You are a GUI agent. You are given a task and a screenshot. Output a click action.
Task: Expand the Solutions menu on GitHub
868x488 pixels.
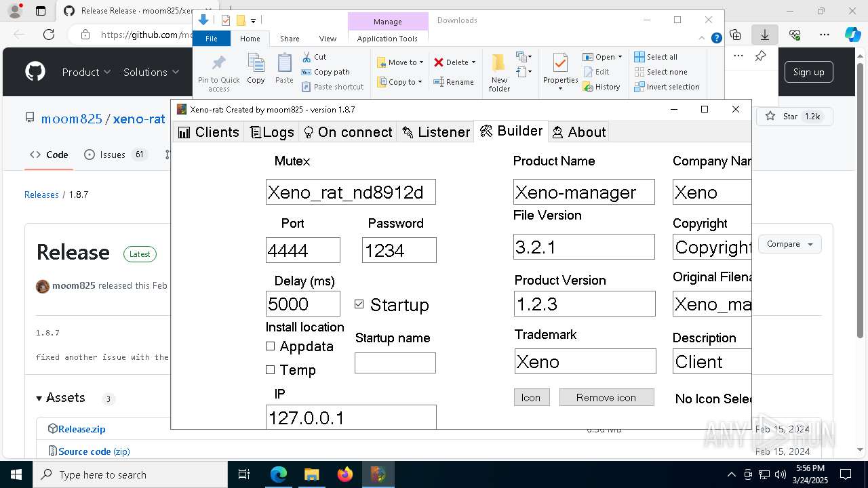pos(151,72)
